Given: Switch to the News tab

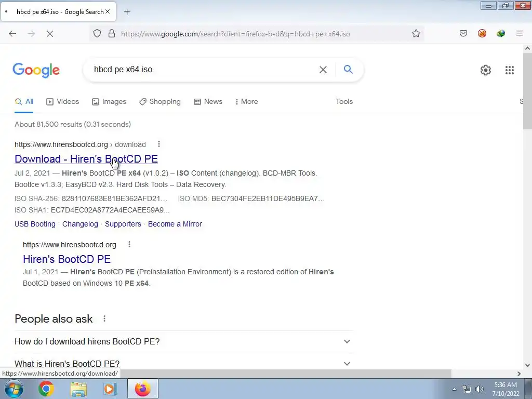Looking at the screenshot, I should pos(208,101).
